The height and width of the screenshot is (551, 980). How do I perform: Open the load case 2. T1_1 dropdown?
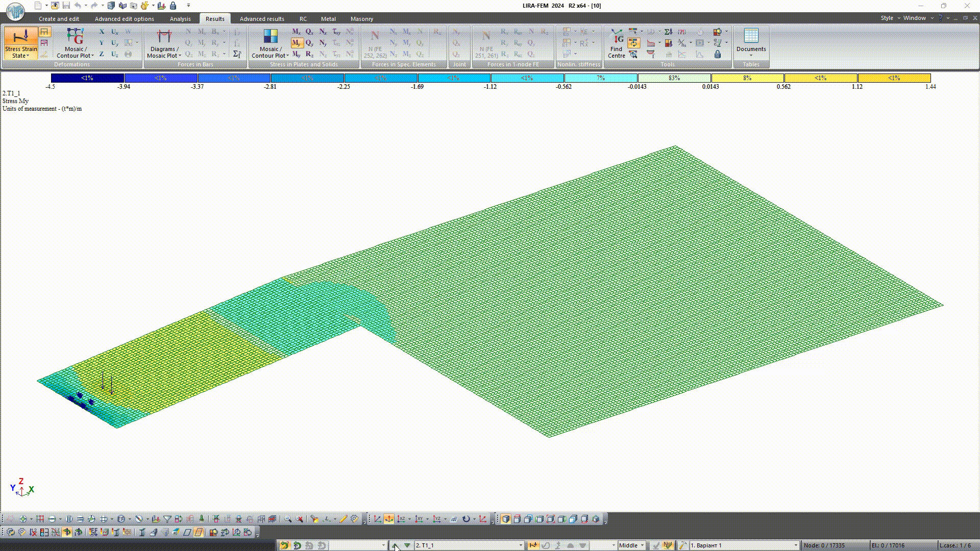click(x=521, y=545)
